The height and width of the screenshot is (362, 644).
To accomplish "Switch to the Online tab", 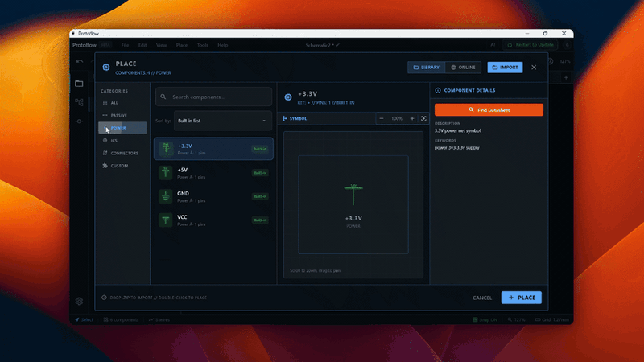I will (464, 68).
